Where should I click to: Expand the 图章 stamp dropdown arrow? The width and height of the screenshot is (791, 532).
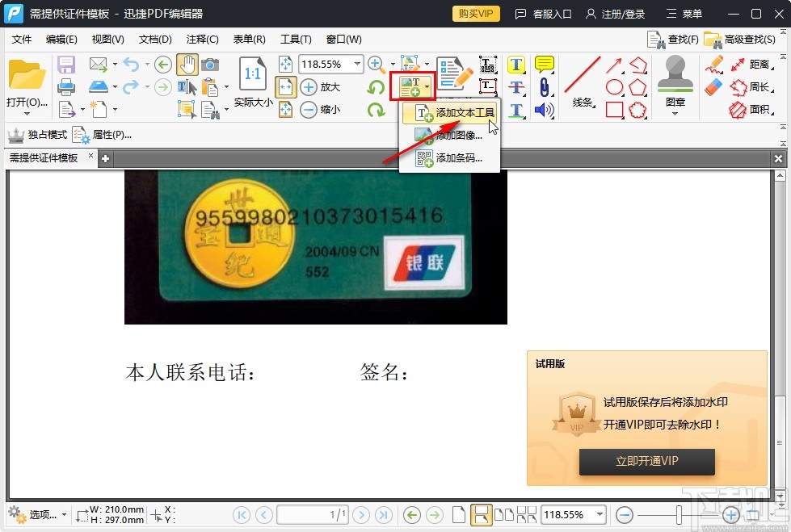click(674, 115)
